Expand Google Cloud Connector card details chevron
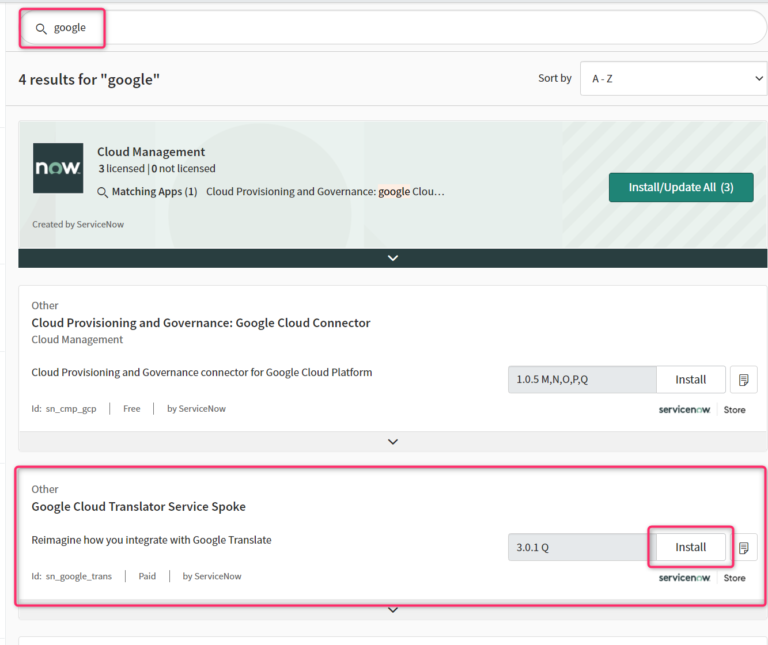 pyautogui.click(x=393, y=442)
